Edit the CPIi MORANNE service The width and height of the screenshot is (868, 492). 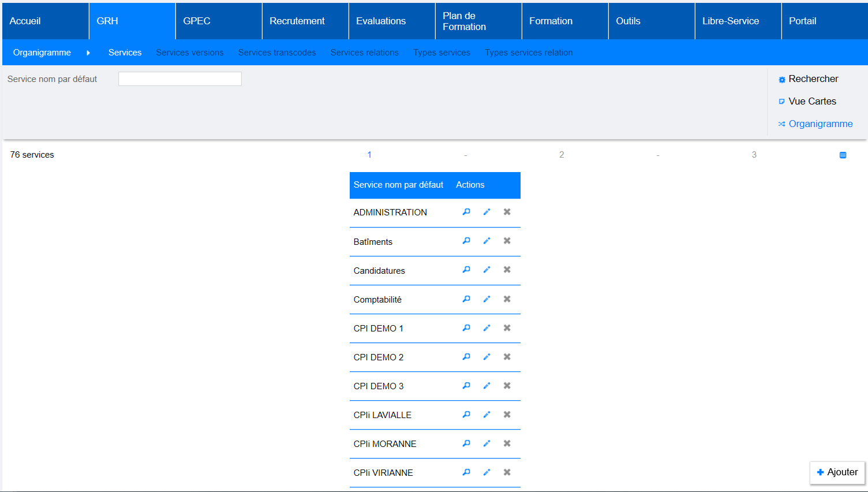click(x=487, y=443)
